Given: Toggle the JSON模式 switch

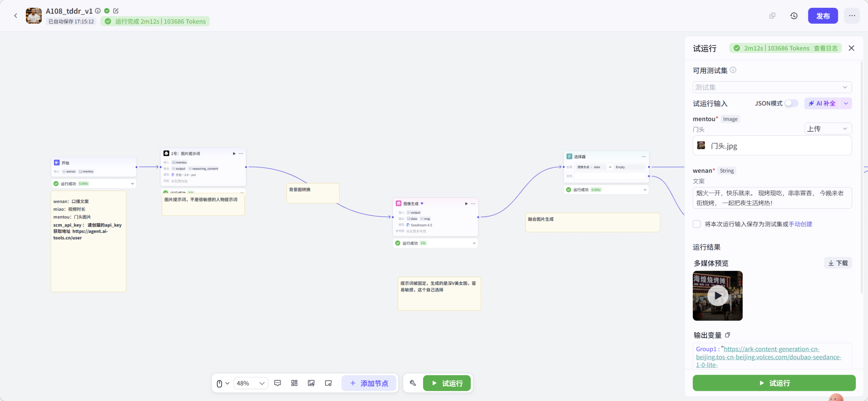Looking at the screenshot, I should click(x=791, y=103).
